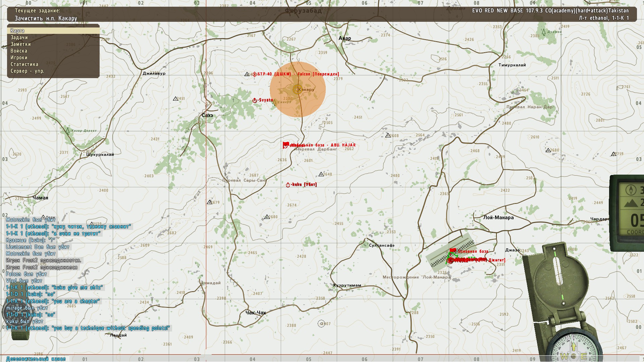The width and height of the screenshot is (644, 362).
Task: Click chat line "mirage был убит"
Action: [x=27, y=308]
